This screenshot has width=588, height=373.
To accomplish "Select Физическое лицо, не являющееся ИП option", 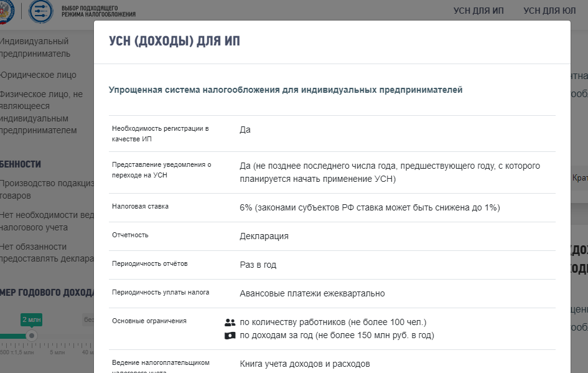I will click(41, 112).
